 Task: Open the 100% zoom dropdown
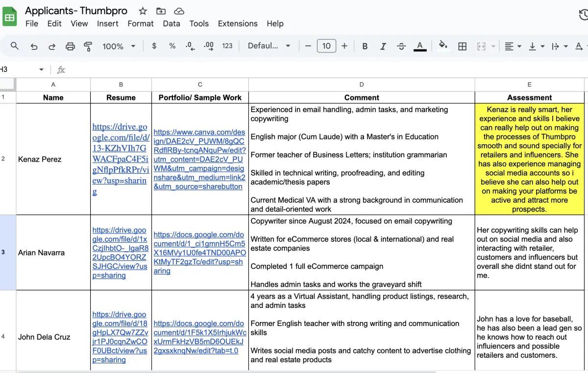119,46
